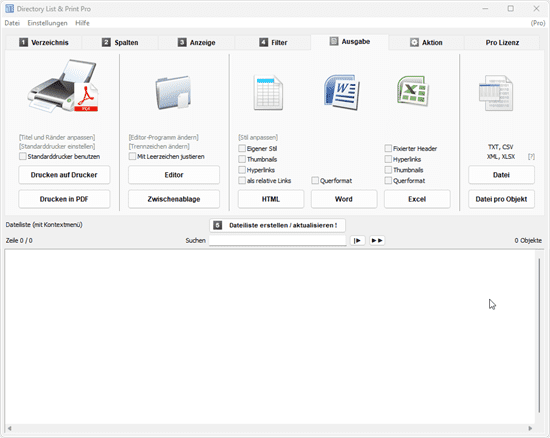The width and height of the screenshot is (550, 438).
Task: Open the Titel und Ränder anpassen link
Action: pos(57,137)
